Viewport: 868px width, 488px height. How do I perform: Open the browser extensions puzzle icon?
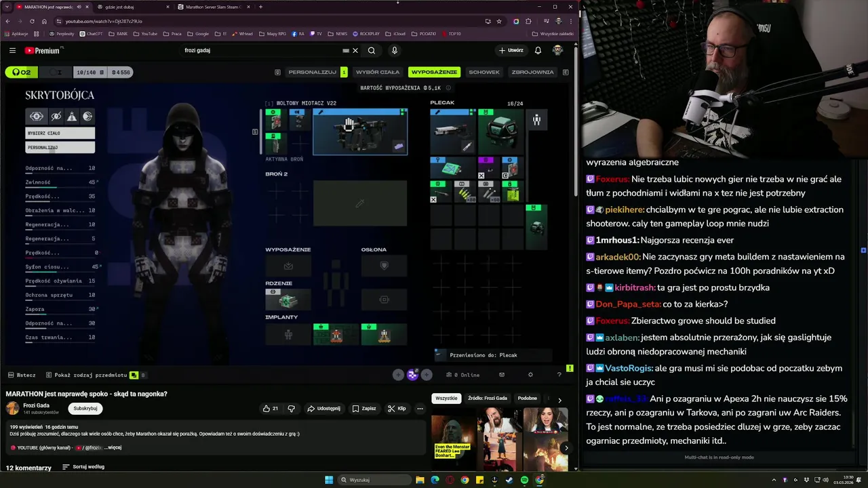coord(528,21)
